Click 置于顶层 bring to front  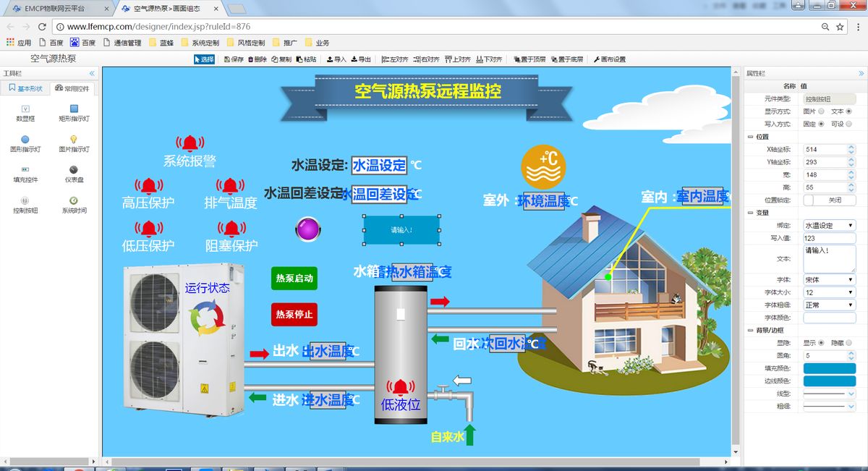tap(530, 59)
